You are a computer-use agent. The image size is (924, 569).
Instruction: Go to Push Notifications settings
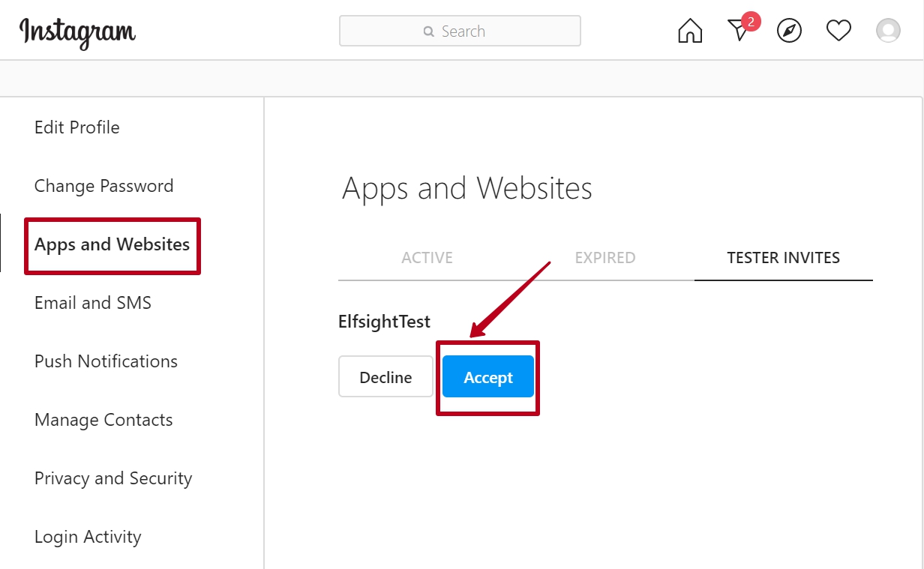click(x=106, y=361)
